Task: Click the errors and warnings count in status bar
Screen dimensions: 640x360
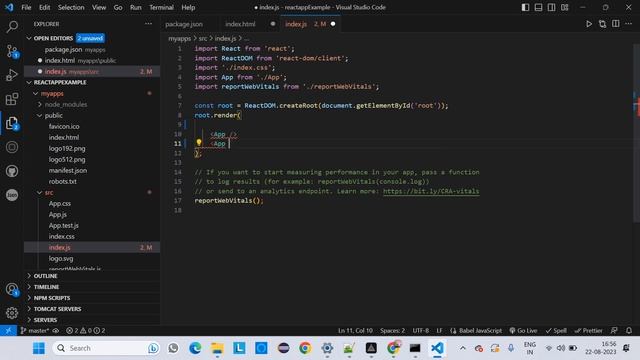Action: pos(86,331)
